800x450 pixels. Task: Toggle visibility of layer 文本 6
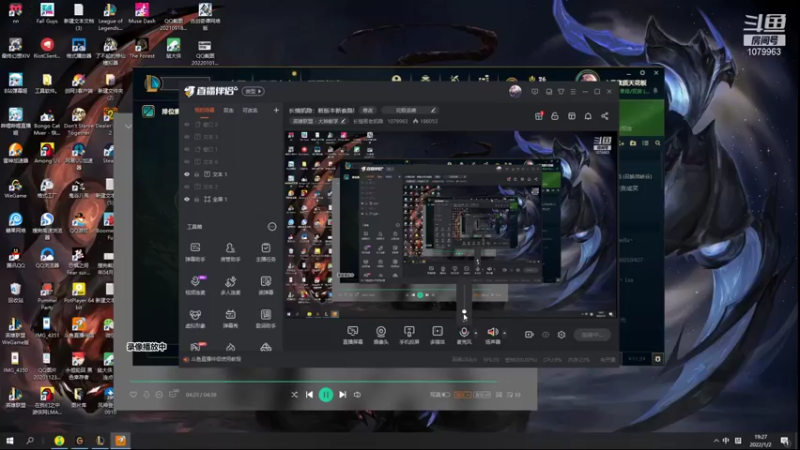(x=187, y=162)
